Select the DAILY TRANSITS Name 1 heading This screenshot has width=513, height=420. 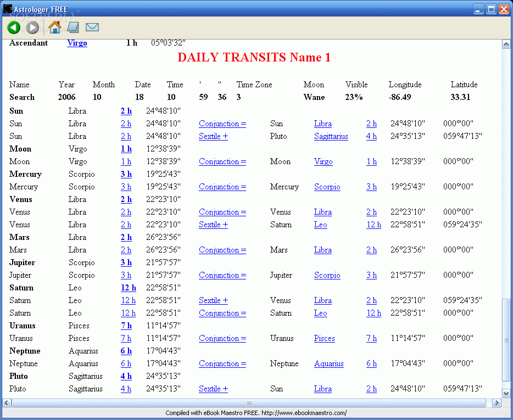pyautogui.click(x=254, y=57)
